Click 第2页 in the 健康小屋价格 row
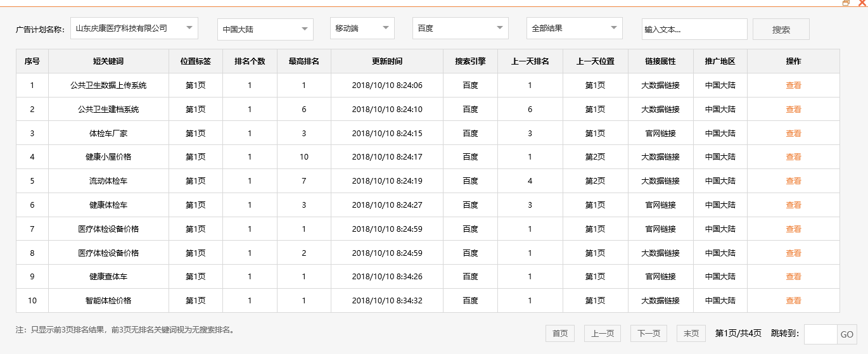The image size is (868, 354). click(x=596, y=157)
